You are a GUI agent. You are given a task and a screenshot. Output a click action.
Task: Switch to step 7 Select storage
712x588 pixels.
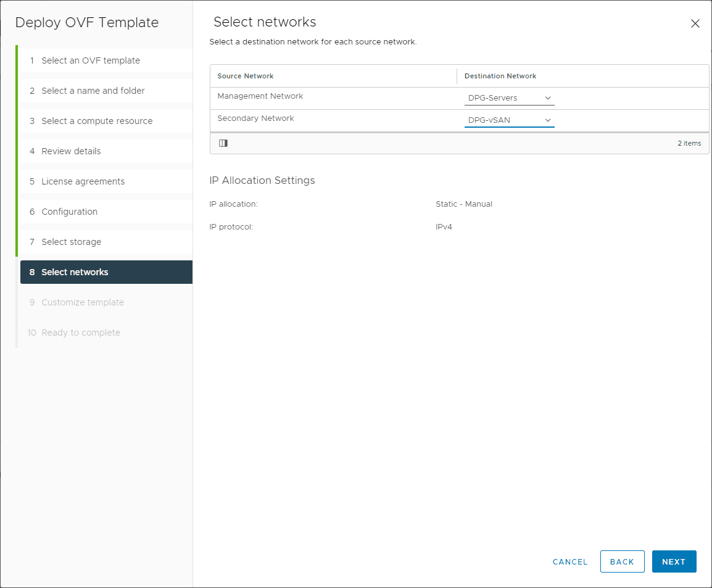tap(71, 242)
